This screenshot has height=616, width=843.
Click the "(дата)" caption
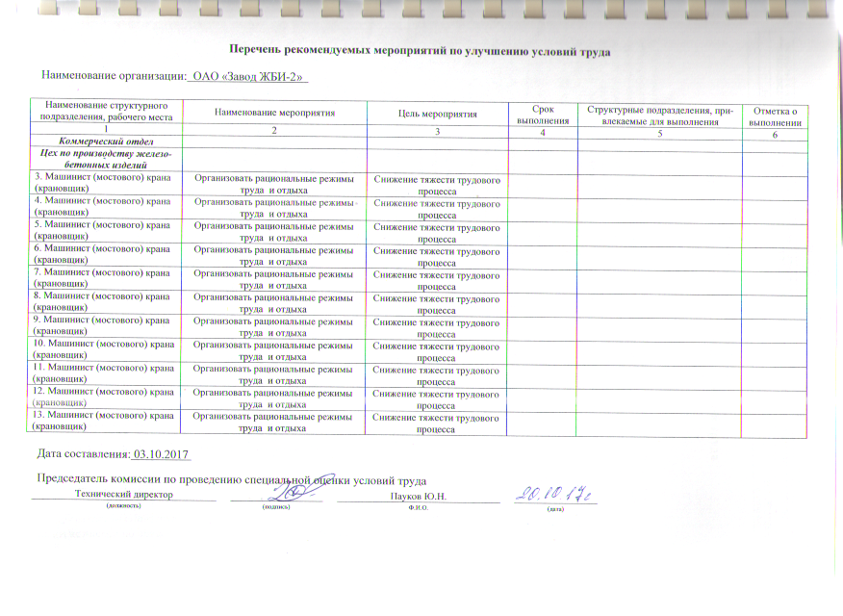click(555, 508)
